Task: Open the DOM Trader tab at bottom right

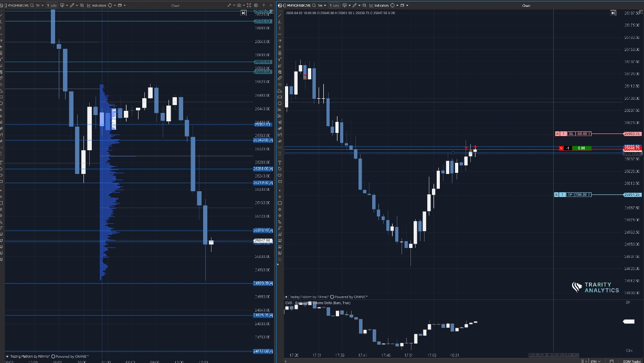Action: tap(632, 361)
